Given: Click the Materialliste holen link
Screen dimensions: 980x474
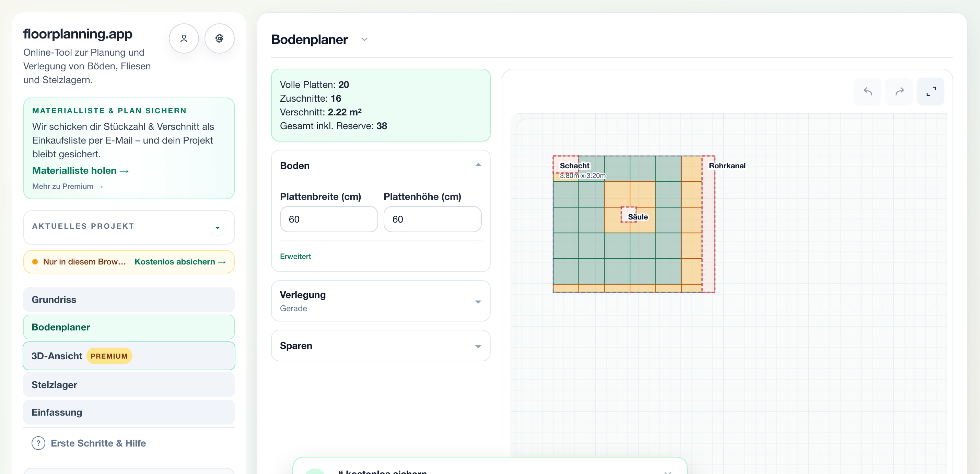Looking at the screenshot, I should tap(81, 171).
